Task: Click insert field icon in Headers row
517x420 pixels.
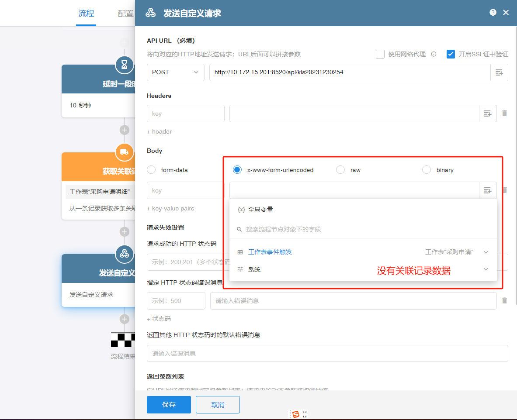Action: pos(488,114)
